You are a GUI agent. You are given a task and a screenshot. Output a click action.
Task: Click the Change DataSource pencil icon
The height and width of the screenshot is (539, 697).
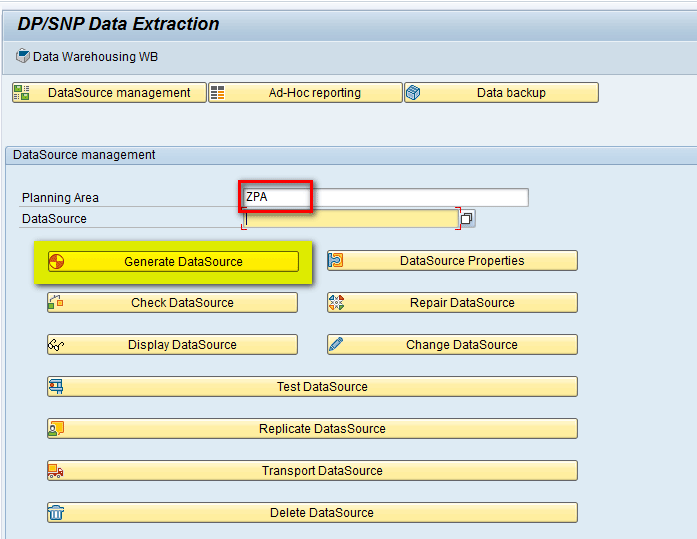[336, 345]
